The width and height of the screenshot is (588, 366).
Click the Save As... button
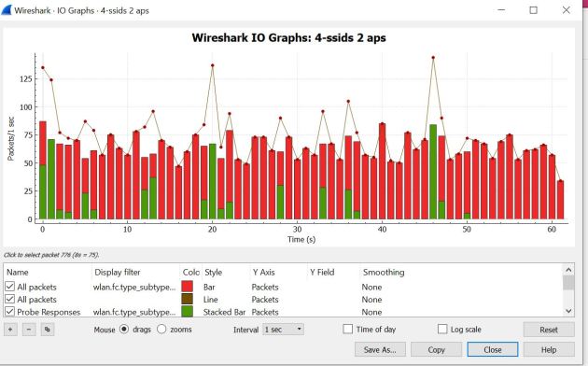tap(380, 349)
